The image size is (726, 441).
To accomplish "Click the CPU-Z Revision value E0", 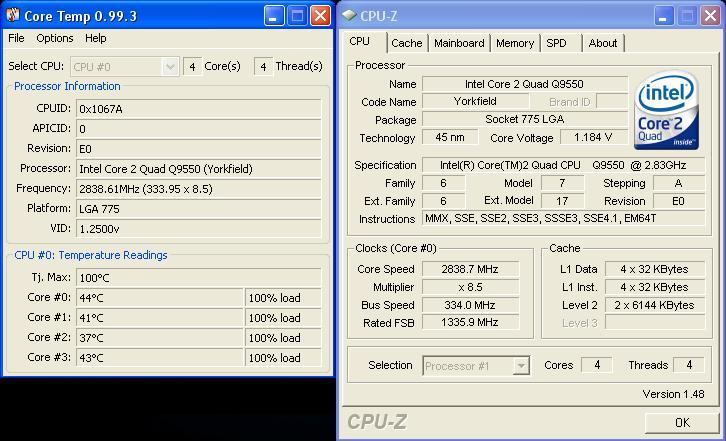I will tap(678, 201).
